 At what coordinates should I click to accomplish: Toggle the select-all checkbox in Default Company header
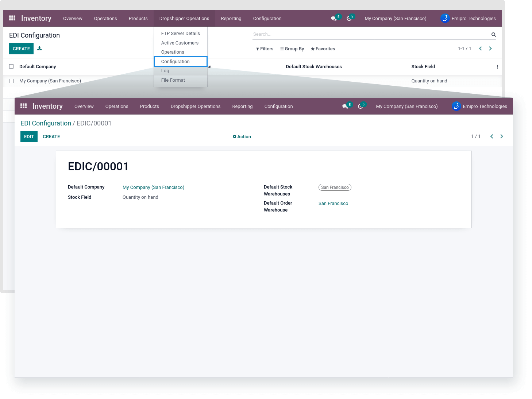coord(11,66)
